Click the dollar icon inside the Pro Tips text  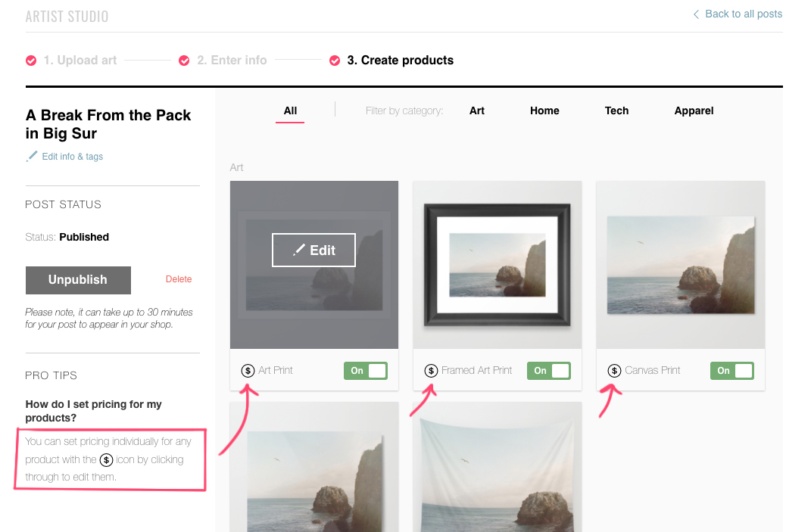(x=106, y=459)
